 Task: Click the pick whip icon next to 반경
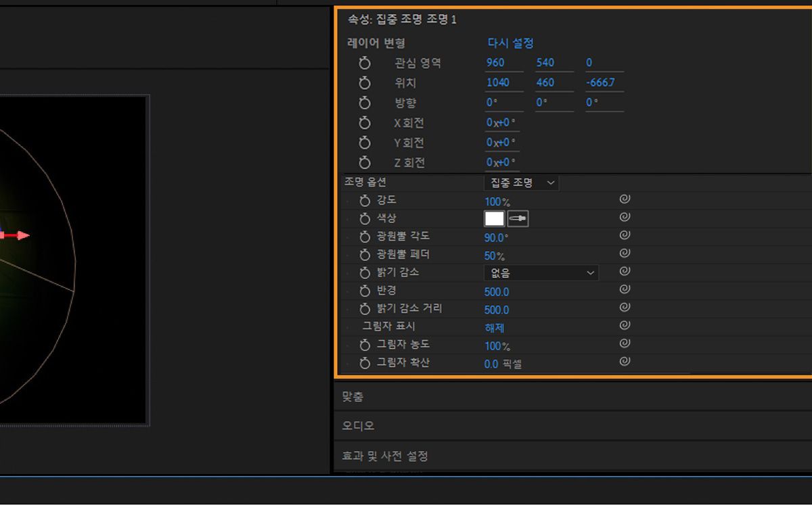coord(624,289)
